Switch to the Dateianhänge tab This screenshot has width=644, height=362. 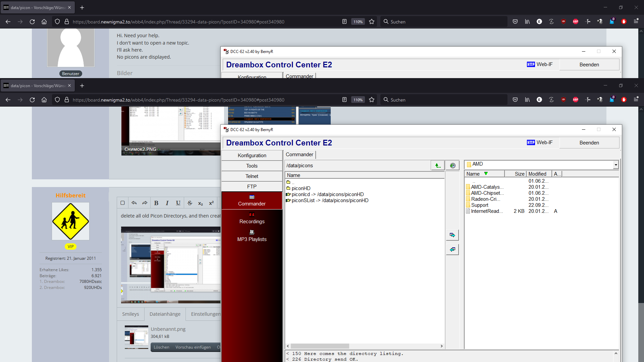165,314
